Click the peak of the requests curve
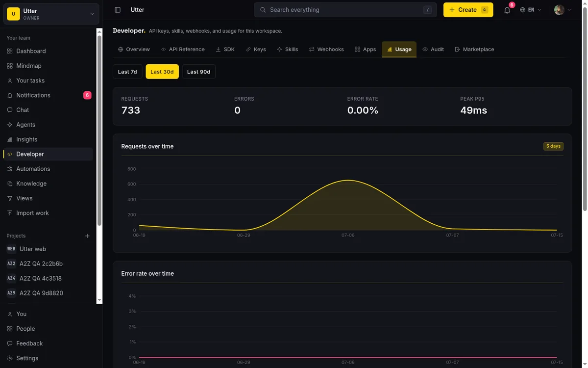This screenshot has height=368, width=588. click(348, 180)
